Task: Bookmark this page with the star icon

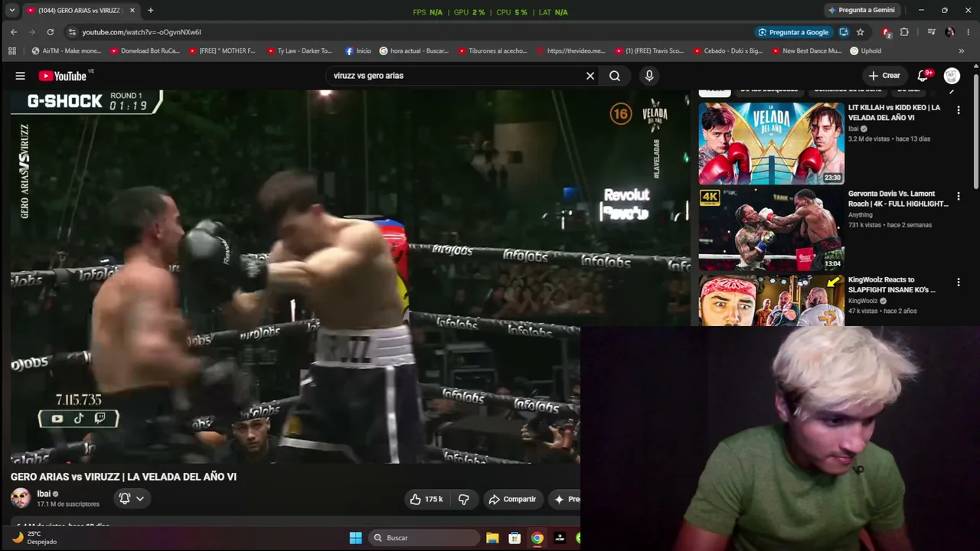Action: click(x=861, y=32)
